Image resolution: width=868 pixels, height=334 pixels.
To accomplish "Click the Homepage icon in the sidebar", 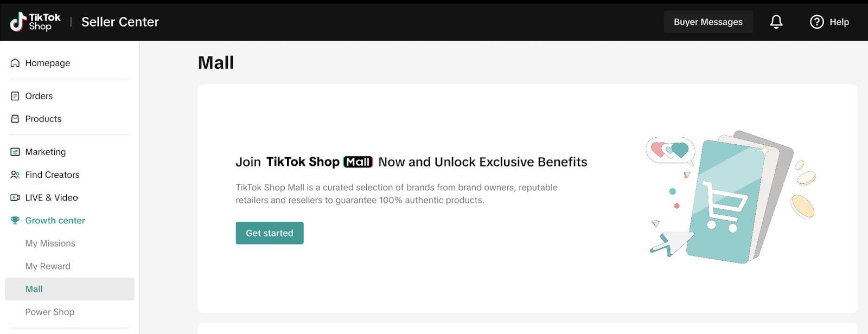I will [x=16, y=63].
